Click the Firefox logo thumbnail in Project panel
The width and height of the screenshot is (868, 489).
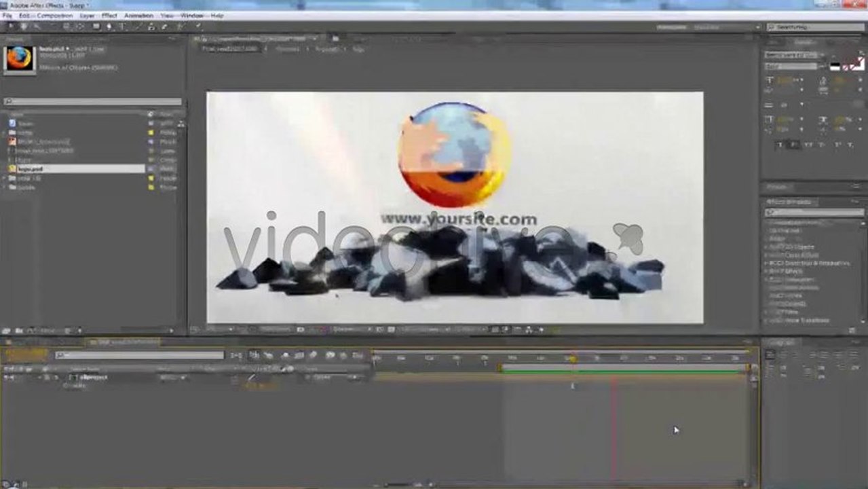click(x=19, y=59)
